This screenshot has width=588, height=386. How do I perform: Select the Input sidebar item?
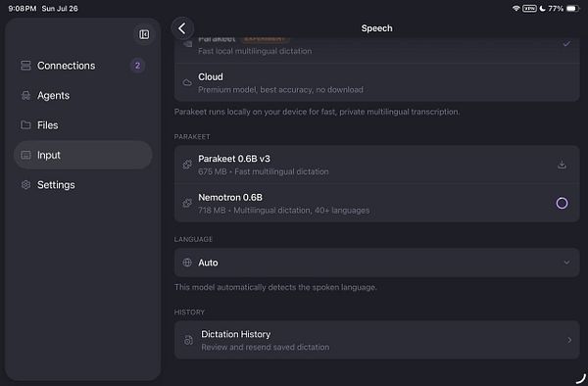[83, 155]
